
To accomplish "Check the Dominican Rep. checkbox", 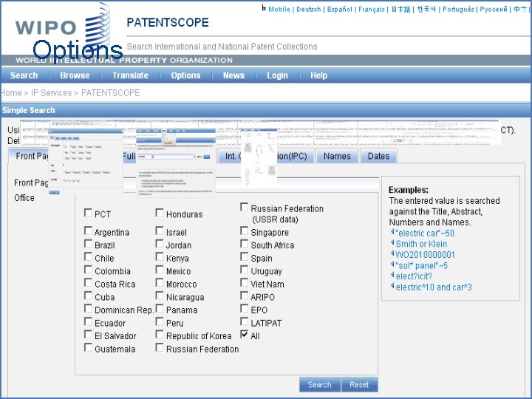I will (x=88, y=309).
